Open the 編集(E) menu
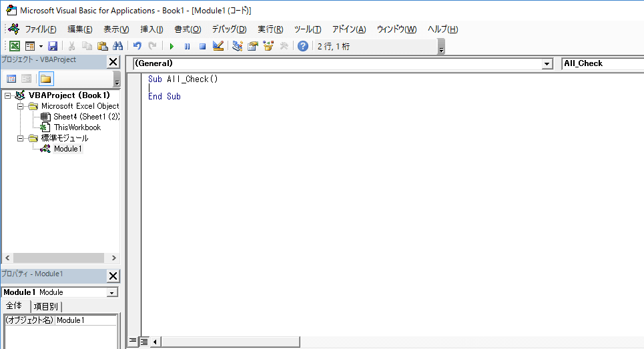 pos(79,29)
